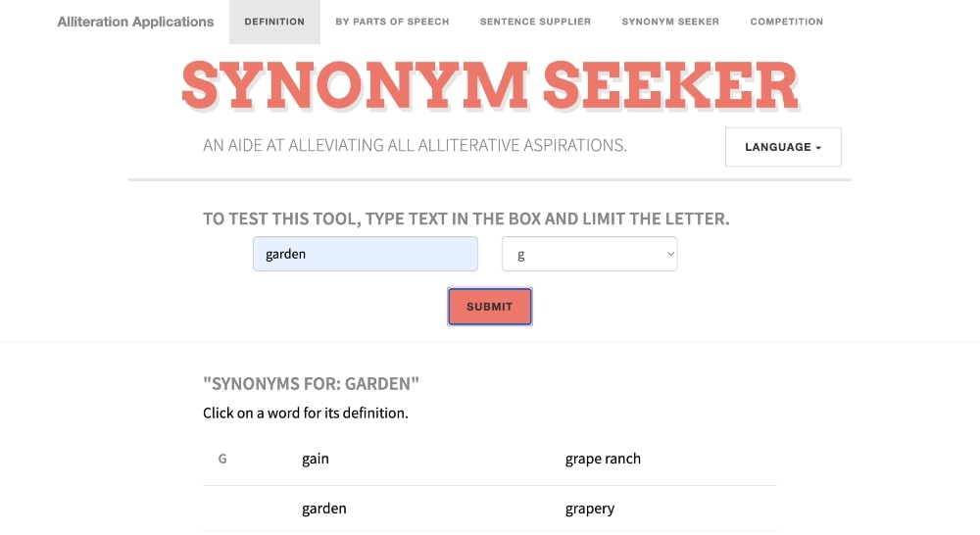
Task: Select the synonym grapery
Action: point(590,509)
